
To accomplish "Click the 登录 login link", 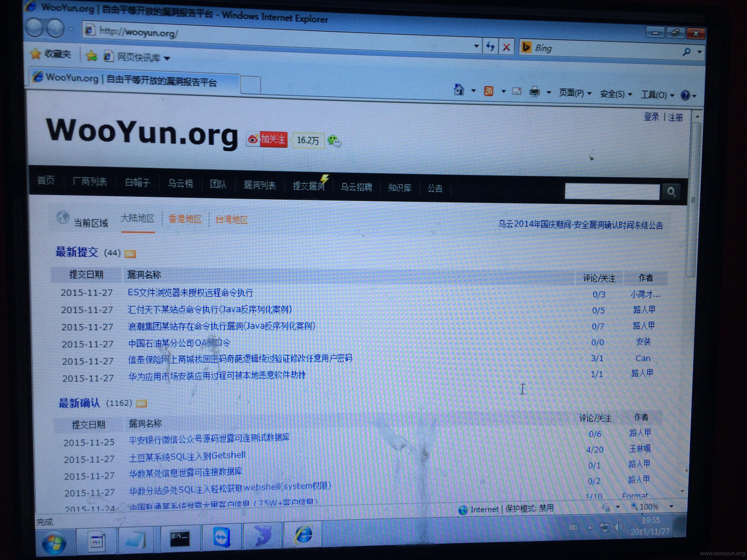I will coord(651,116).
